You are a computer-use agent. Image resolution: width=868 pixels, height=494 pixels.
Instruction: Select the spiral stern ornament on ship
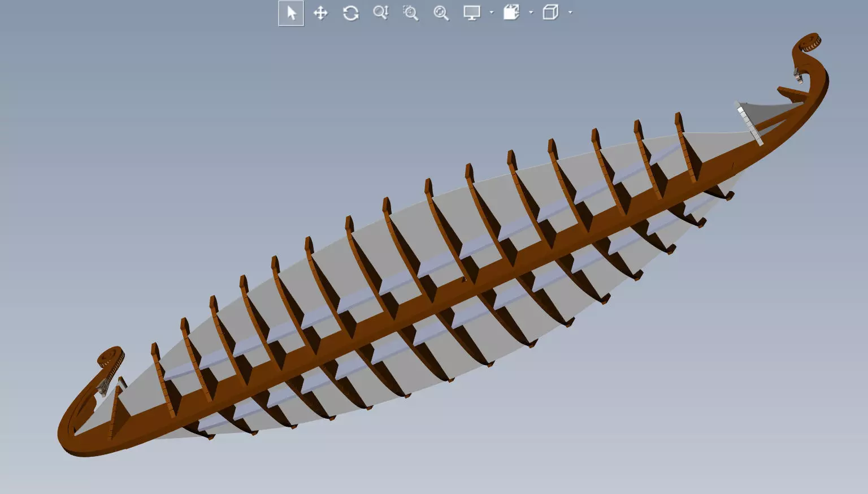click(x=111, y=358)
